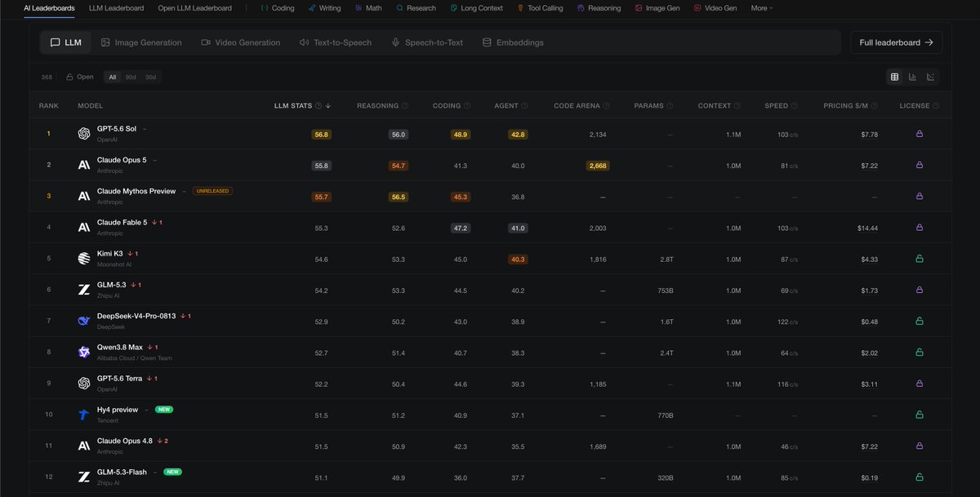Open the Claude Opus 4.8 model name
This screenshot has height=497, width=980.
click(125, 441)
